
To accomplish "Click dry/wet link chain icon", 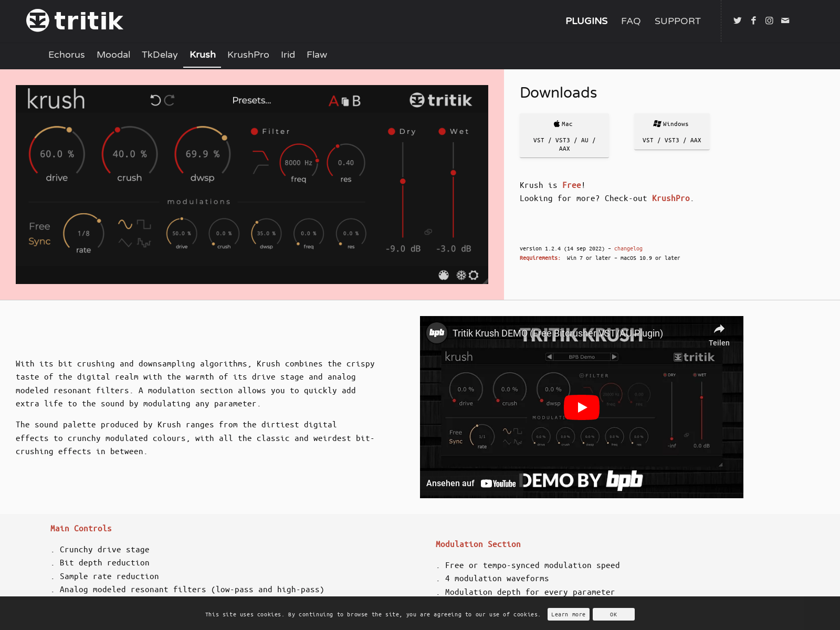I will [x=428, y=232].
